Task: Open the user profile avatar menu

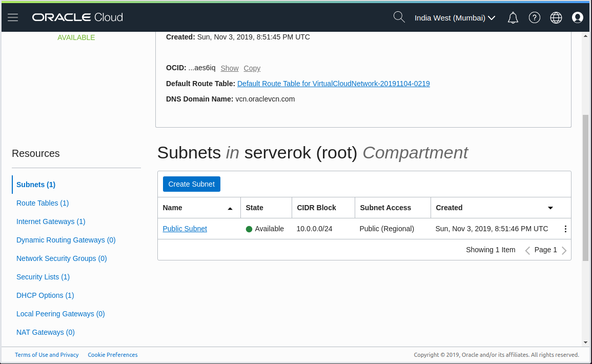Action: click(x=578, y=17)
